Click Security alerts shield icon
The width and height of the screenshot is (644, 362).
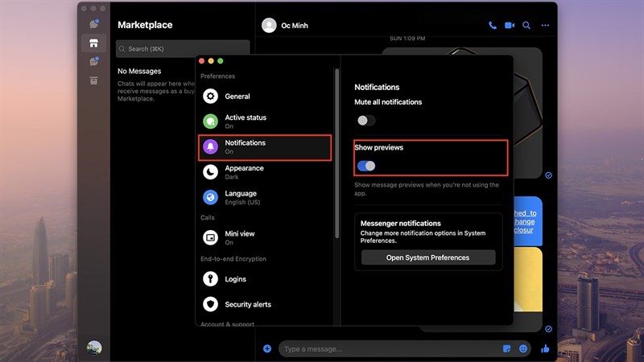[210, 304]
